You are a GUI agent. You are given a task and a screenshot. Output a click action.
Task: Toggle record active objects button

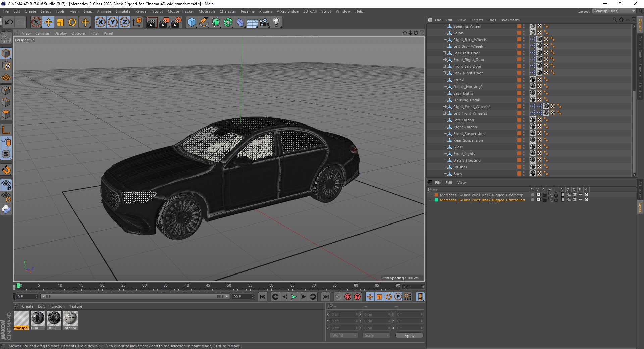tap(338, 297)
